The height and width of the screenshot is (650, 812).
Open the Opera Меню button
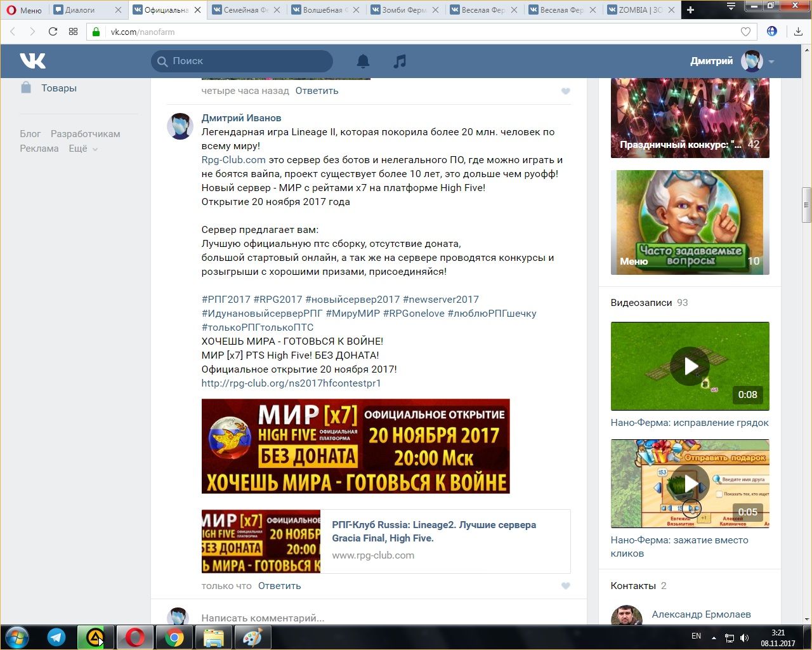coord(24,10)
